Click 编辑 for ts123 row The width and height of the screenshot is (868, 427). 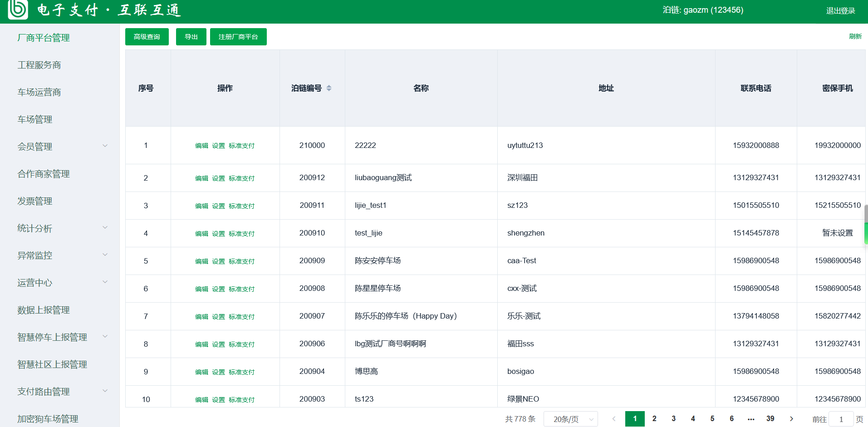tap(201, 400)
